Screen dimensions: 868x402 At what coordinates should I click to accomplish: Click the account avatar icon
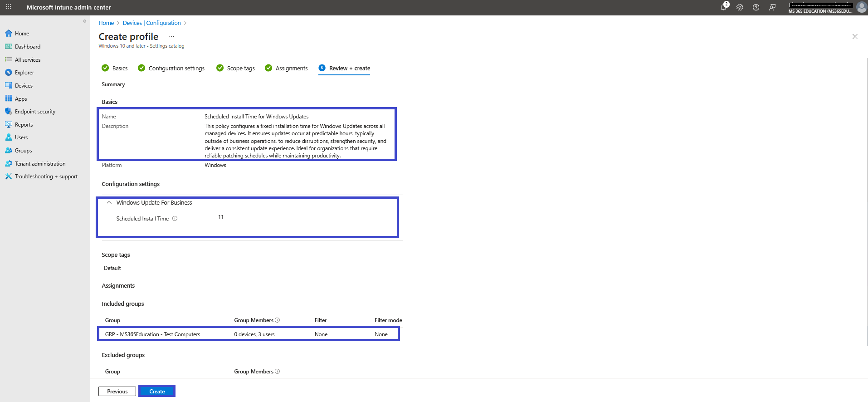tap(861, 7)
